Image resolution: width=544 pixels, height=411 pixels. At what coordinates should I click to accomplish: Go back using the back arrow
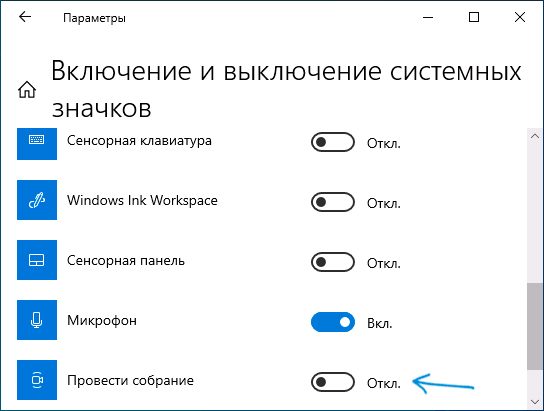click(25, 17)
